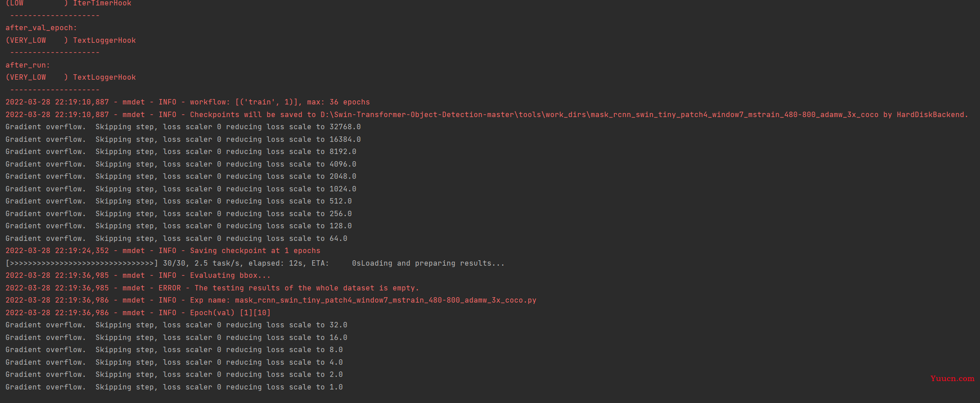
Task: Select the 'after_val_epoch:' line
Action: point(41,28)
